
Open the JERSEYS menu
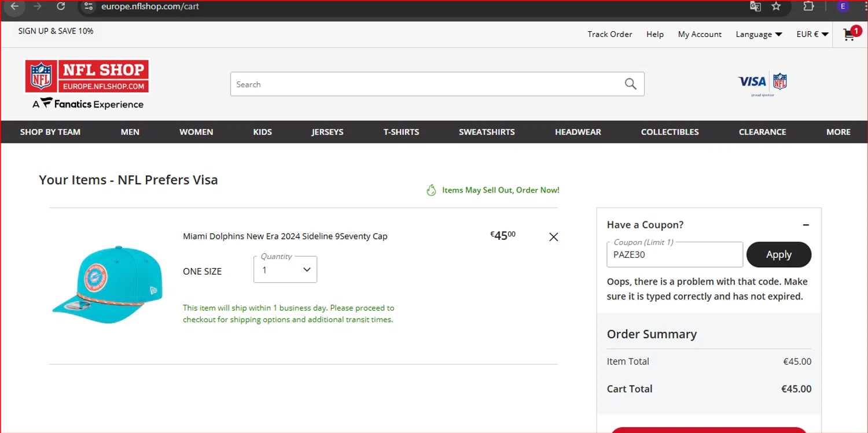328,132
